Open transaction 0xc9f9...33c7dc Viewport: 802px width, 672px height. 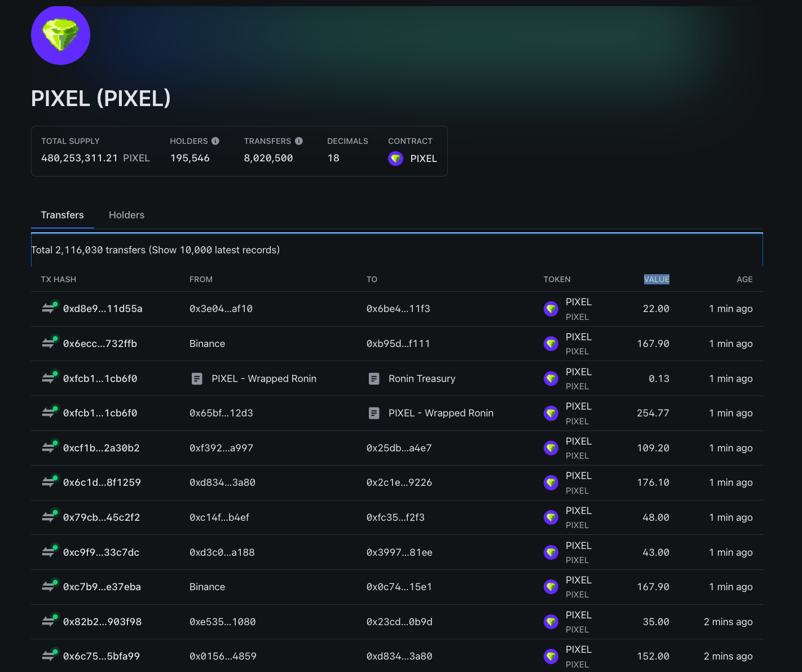[x=101, y=552]
